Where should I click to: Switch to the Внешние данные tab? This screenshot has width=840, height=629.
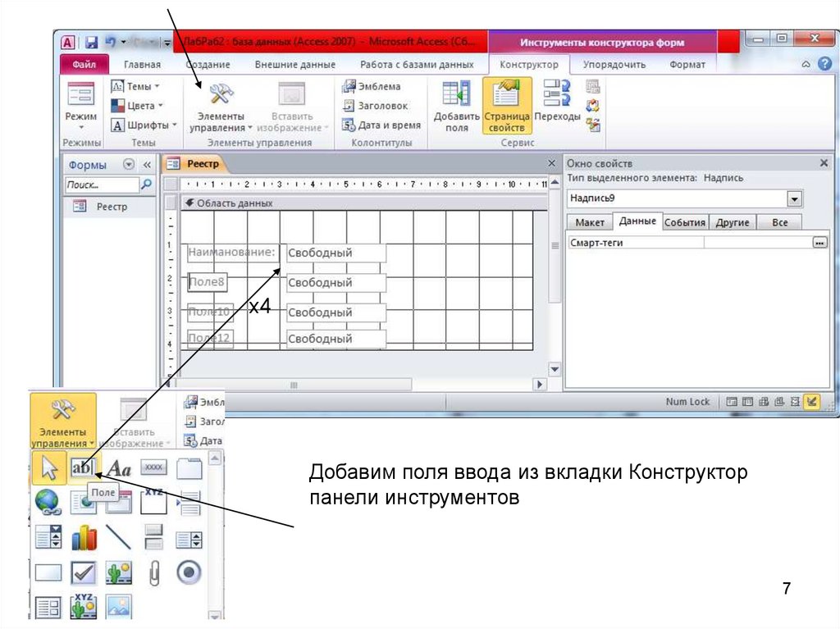[294, 64]
